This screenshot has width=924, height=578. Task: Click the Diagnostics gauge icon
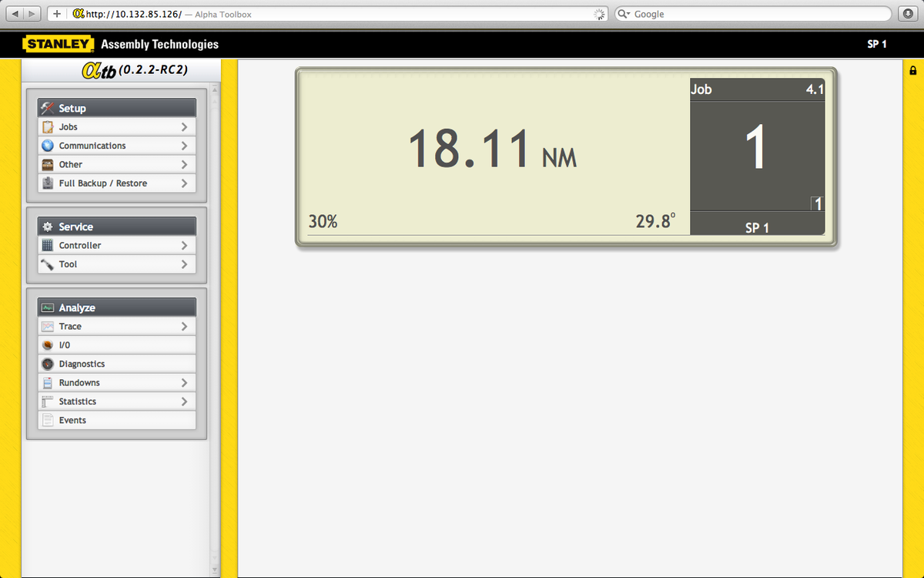point(48,365)
